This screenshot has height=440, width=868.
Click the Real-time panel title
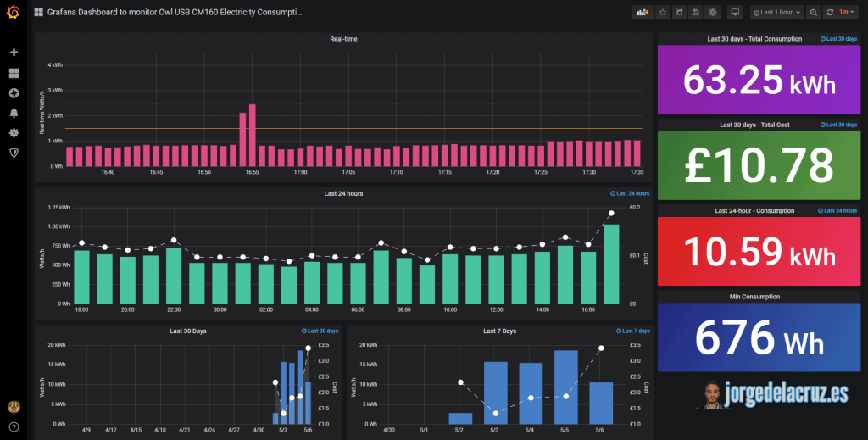pos(343,39)
